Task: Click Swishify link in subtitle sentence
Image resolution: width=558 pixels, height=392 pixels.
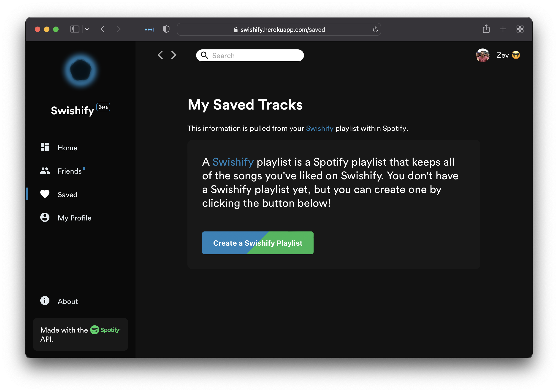Action: point(319,128)
